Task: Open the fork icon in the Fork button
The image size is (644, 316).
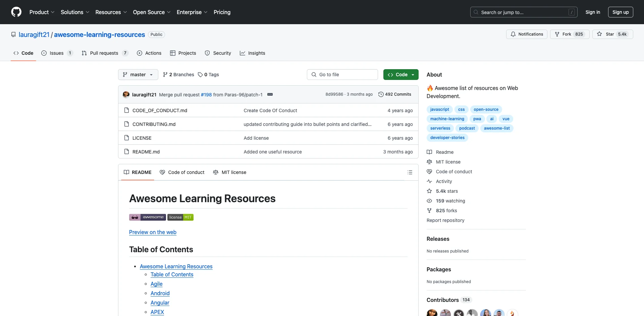Action: (557, 34)
